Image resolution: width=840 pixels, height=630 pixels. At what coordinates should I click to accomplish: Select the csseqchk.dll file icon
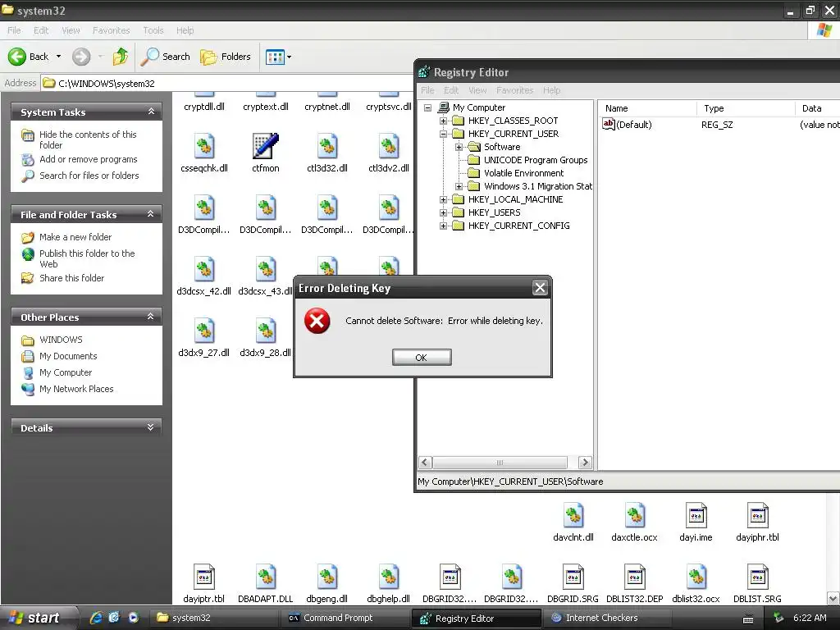[x=204, y=146]
